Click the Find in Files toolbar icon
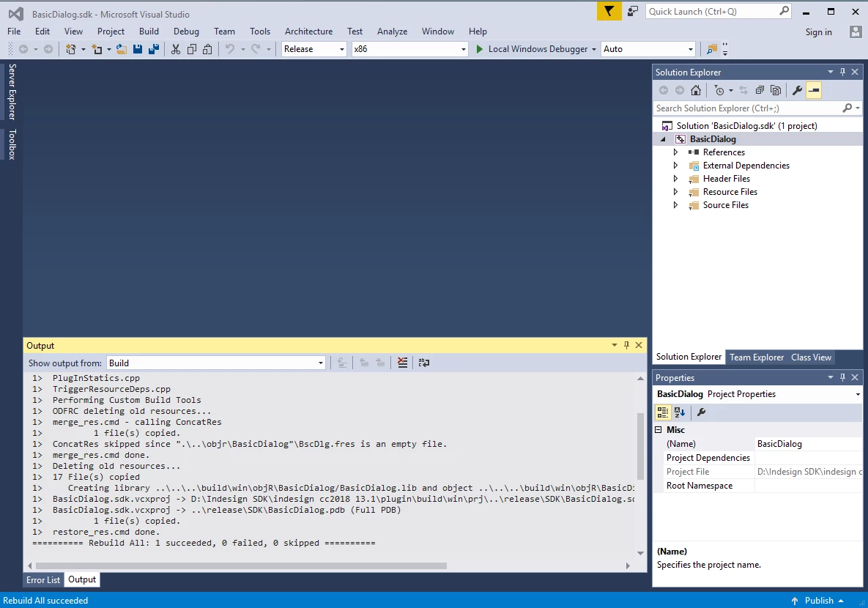This screenshot has width=868, height=608. [x=712, y=49]
